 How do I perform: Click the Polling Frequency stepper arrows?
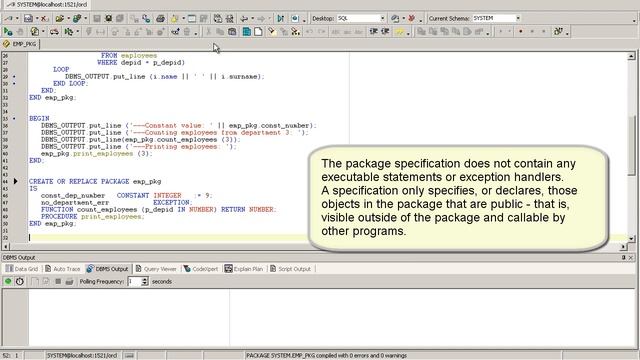tap(144, 281)
